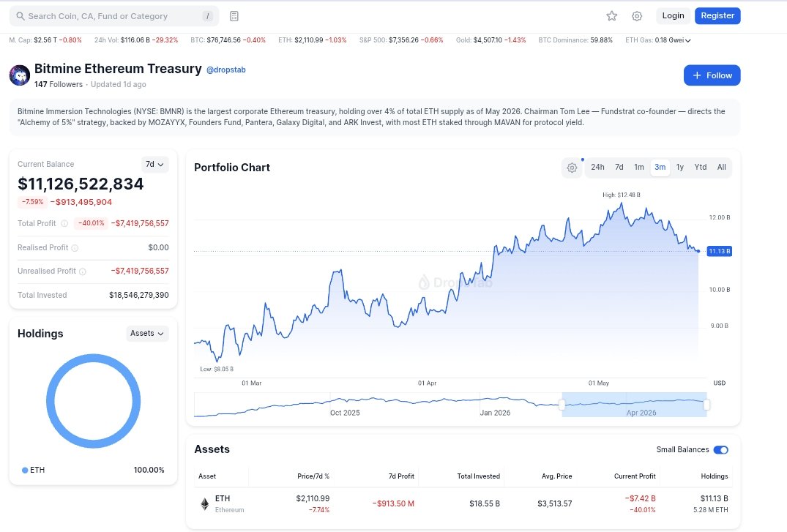Open the top bar settings gear
Viewport: 787px width, 532px height.
pos(637,16)
